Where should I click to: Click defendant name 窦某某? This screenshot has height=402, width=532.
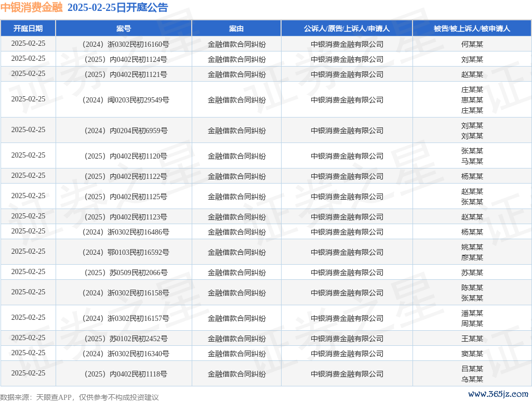pyautogui.click(x=472, y=354)
